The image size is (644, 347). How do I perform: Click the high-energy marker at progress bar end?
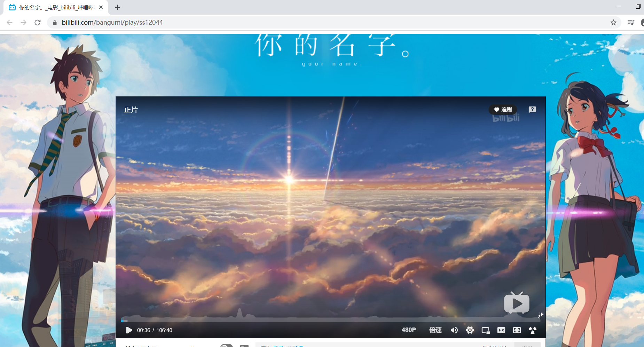click(x=540, y=315)
